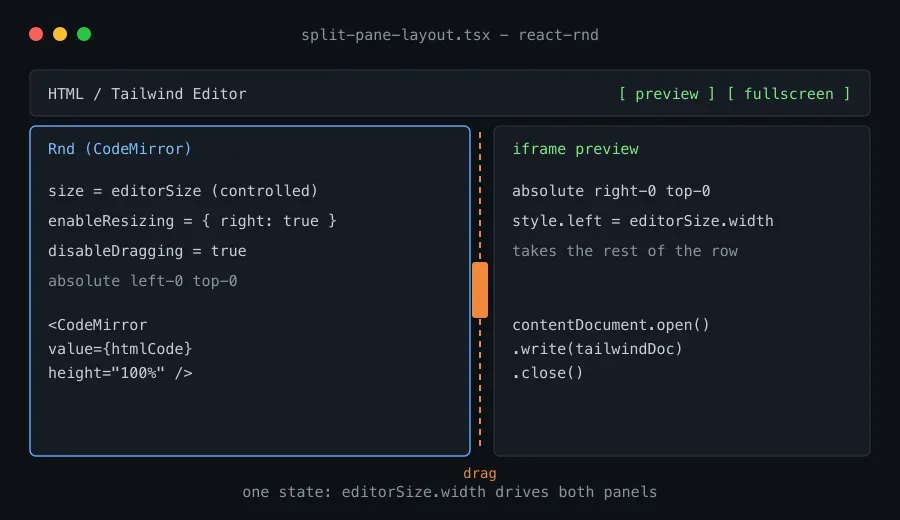Click the green maximize window dot

[x=84, y=34]
